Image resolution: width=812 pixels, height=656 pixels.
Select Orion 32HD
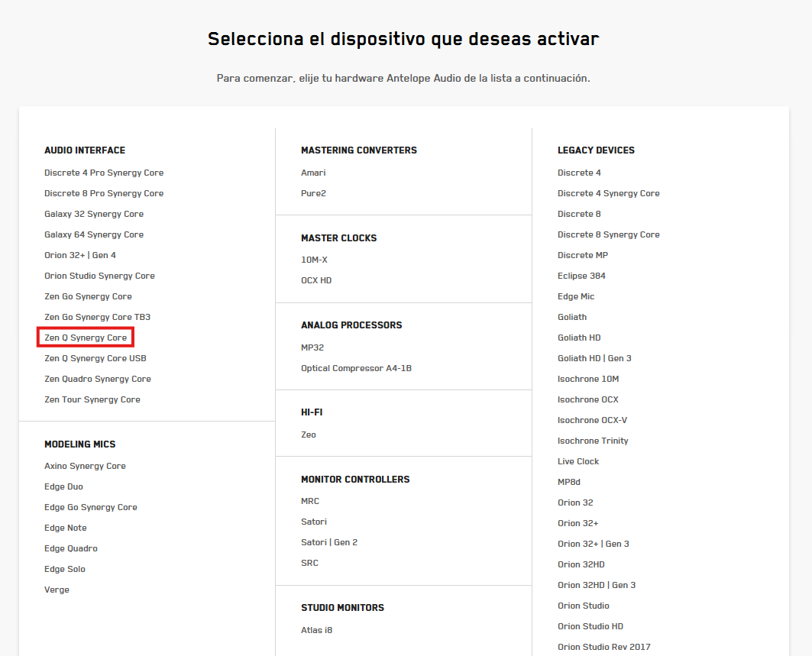tap(581, 564)
